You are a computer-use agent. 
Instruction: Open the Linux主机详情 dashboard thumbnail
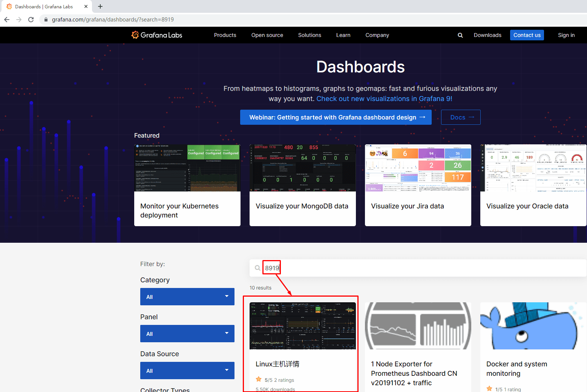[303, 326]
